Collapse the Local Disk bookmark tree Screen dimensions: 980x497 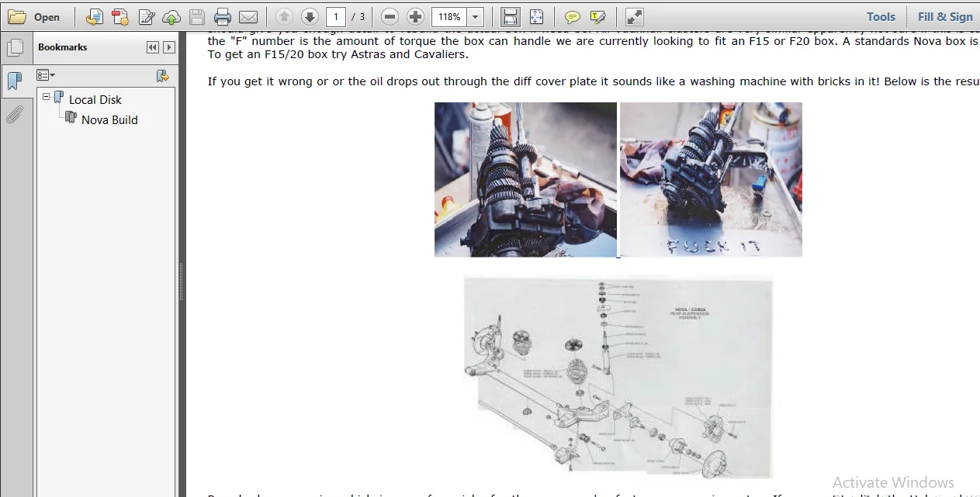(x=47, y=97)
